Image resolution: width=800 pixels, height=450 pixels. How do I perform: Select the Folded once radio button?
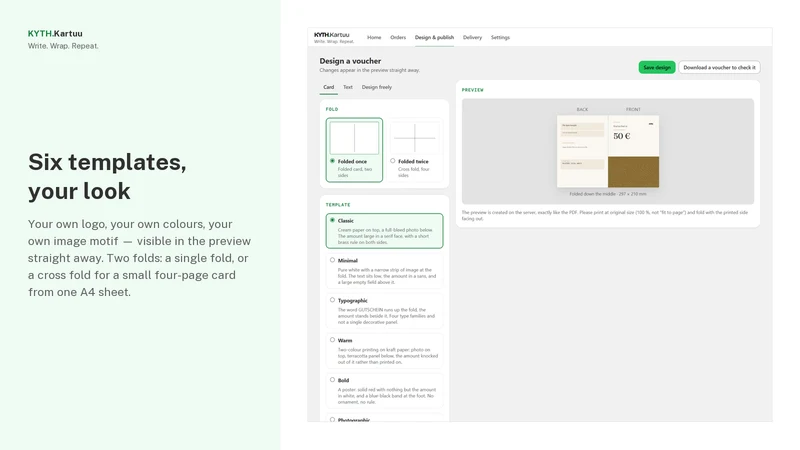coord(332,161)
